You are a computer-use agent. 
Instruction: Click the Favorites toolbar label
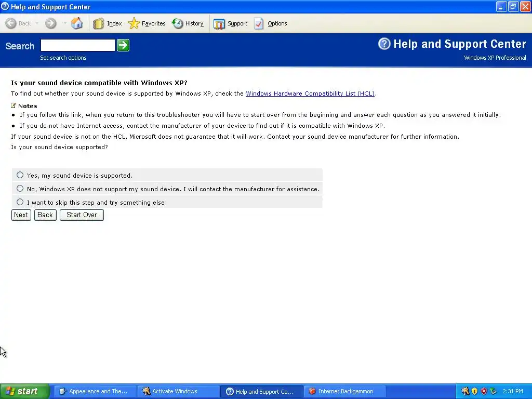pyautogui.click(x=153, y=23)
